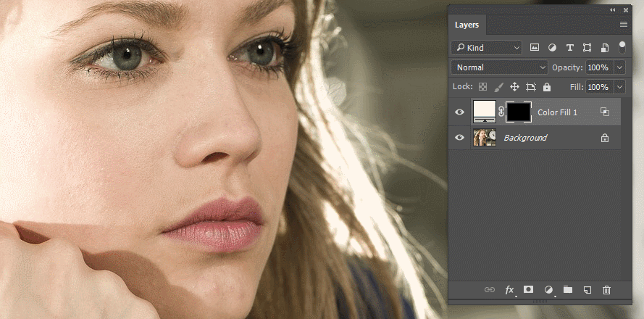
Task: Select the Color Fill 1 layer name
Action: [557, 112]
